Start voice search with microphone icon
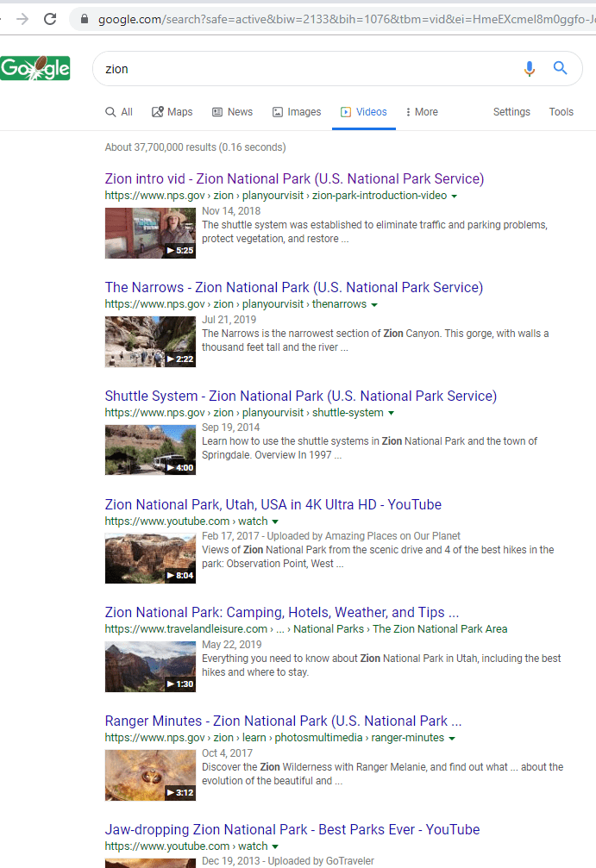Image resolution: width=596 pixels, height=868 pixels. (530, 69)
